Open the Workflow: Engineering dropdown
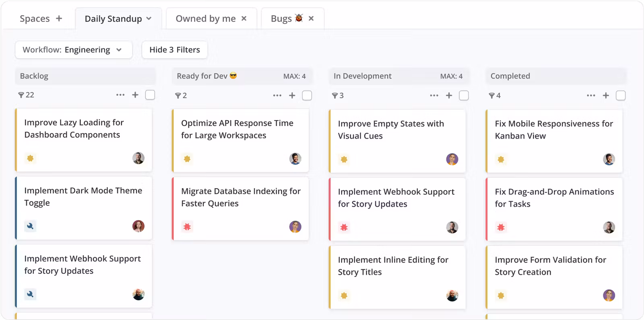Viewport: 644px width, 320px height. pos(74,50)
